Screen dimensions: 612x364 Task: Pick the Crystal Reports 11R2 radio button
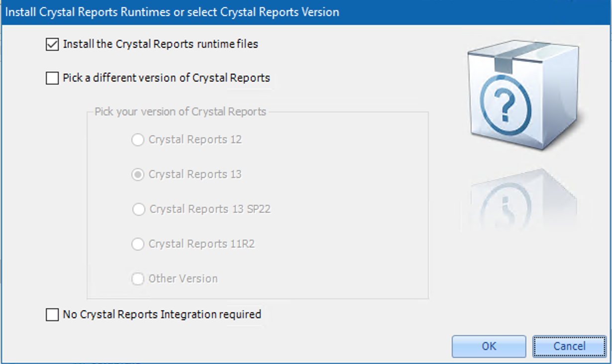[x=138, y=244]
